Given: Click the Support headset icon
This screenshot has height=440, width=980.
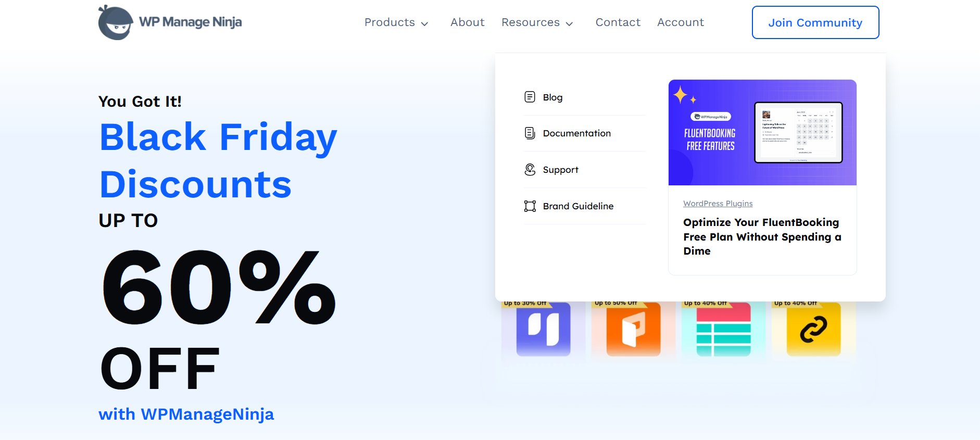Looking at the screenshot, I should 530,170.
